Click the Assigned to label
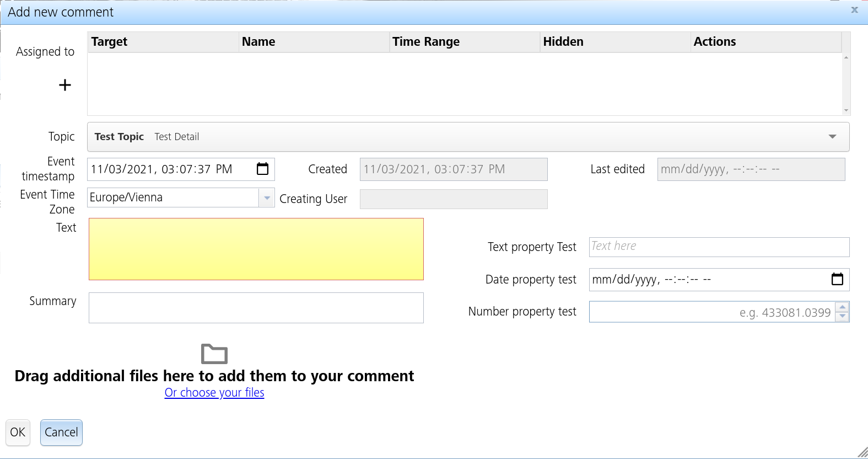The width and height of the screenshot is (868, 459). tap(45, 52)
